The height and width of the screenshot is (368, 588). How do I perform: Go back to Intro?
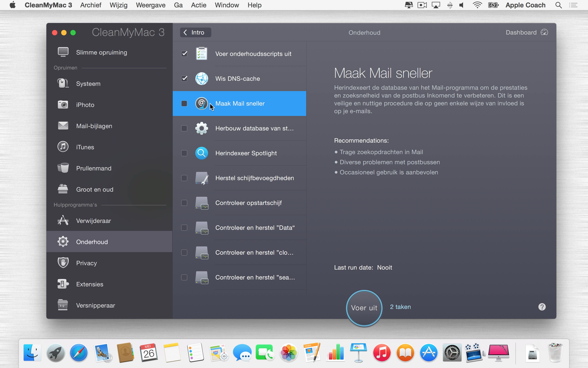pyautogui.click(x=196, y=32)
